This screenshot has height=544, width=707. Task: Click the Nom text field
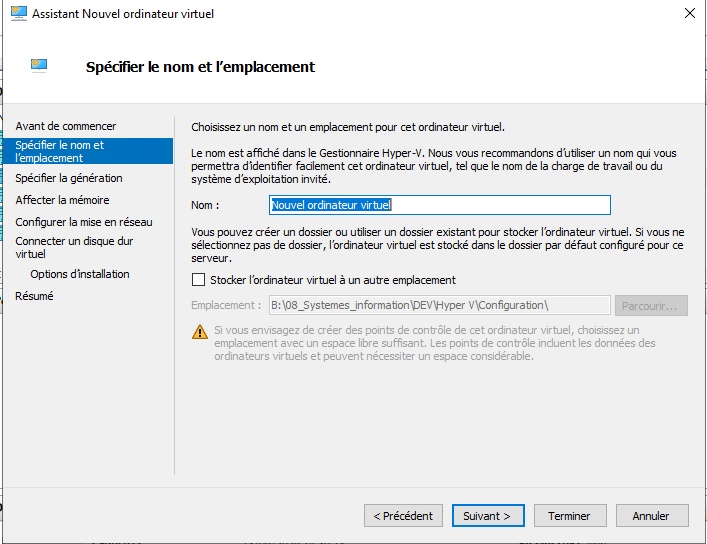click(x=440, y=204)
